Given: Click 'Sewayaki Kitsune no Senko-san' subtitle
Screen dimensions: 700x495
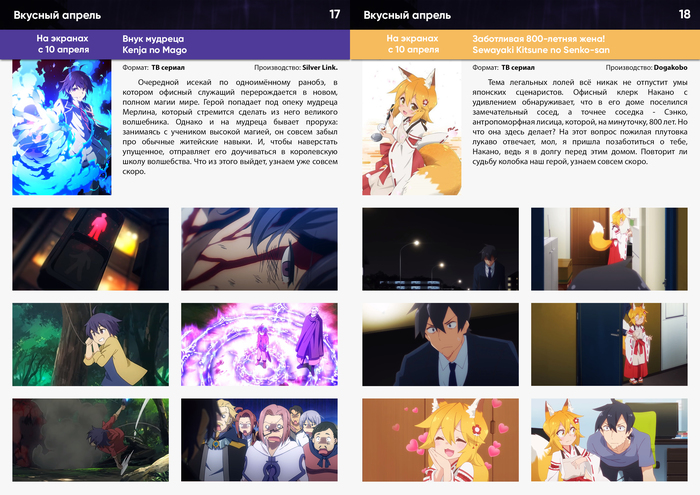Looking at the screenshot, I should [541, 50].
